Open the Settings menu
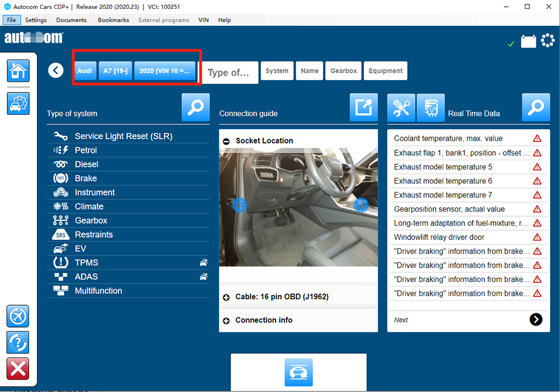 coord(36,20)
